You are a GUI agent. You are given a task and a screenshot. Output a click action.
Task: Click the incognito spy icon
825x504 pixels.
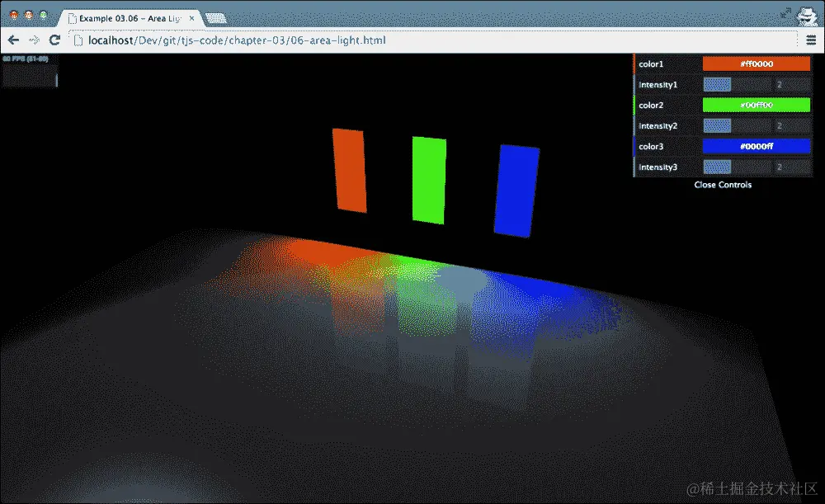[807, 16]
